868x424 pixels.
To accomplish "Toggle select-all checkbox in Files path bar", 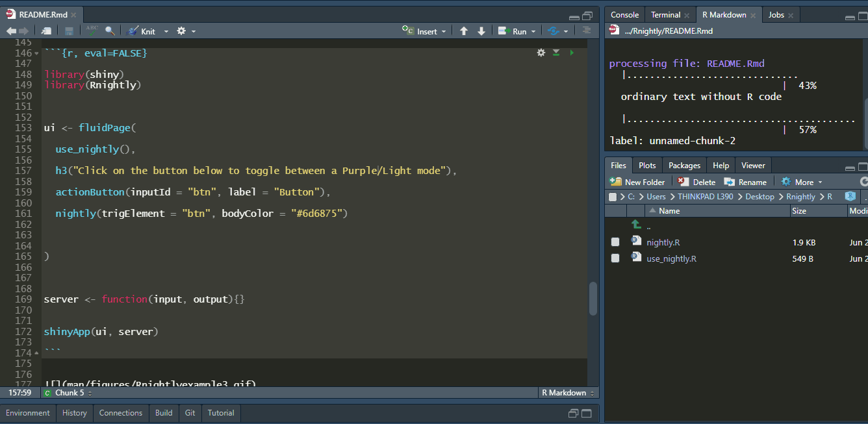I will pos(613,197).
